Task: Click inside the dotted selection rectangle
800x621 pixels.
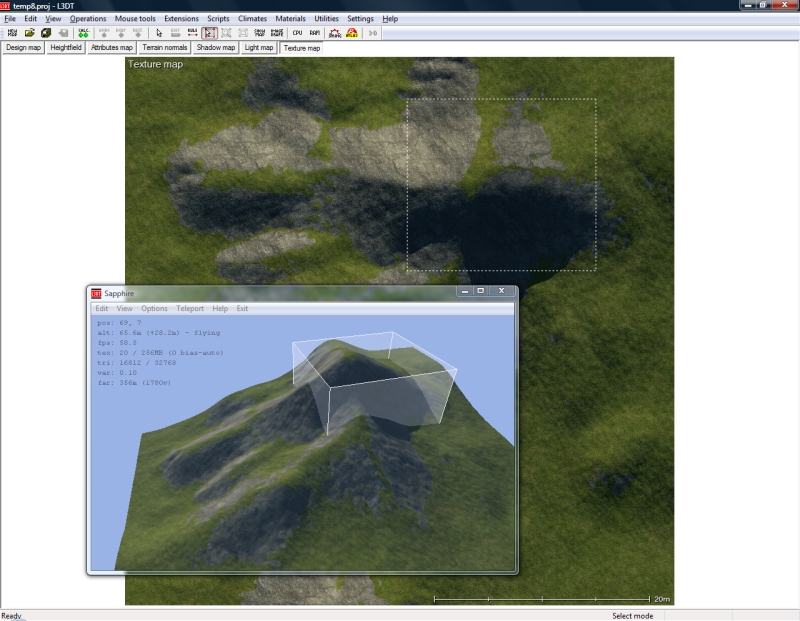Action: click(x=500, y=185)
